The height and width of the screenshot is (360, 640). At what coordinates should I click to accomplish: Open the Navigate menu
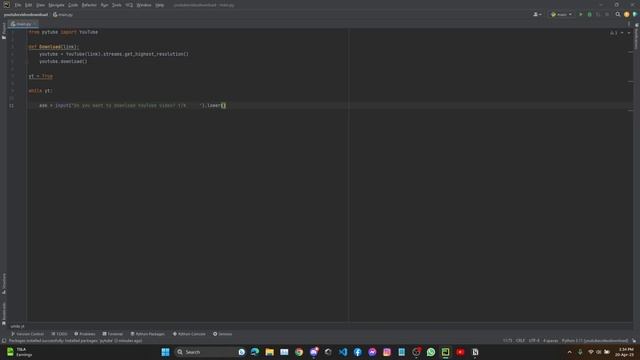(56, 5)
